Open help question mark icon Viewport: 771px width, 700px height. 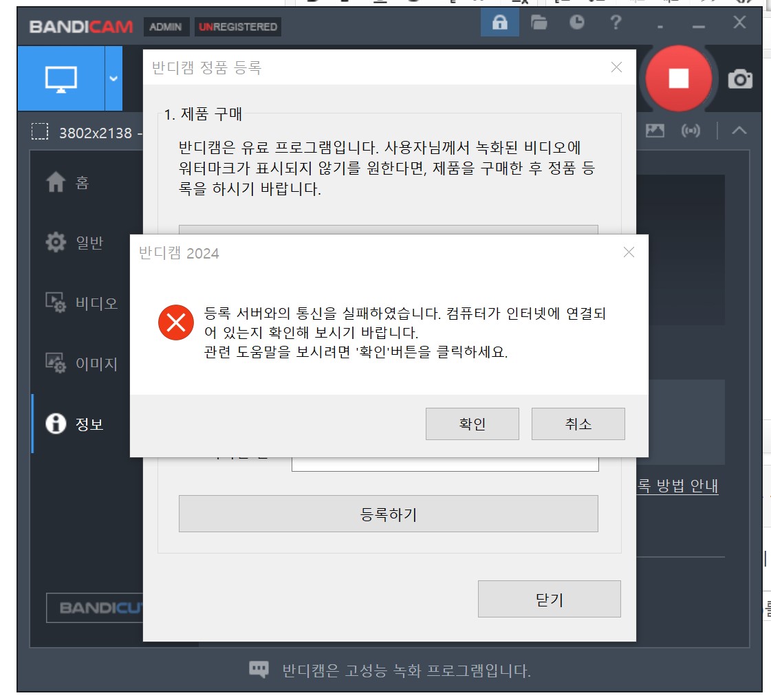616,22
